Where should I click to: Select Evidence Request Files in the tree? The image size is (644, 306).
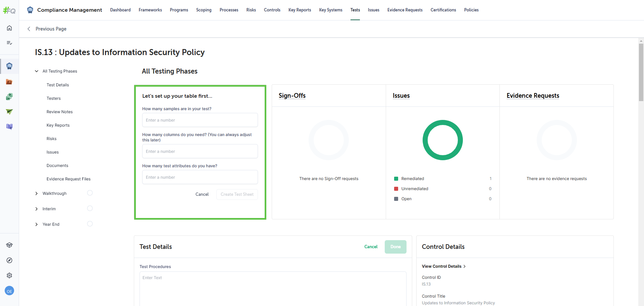point(68,179)
